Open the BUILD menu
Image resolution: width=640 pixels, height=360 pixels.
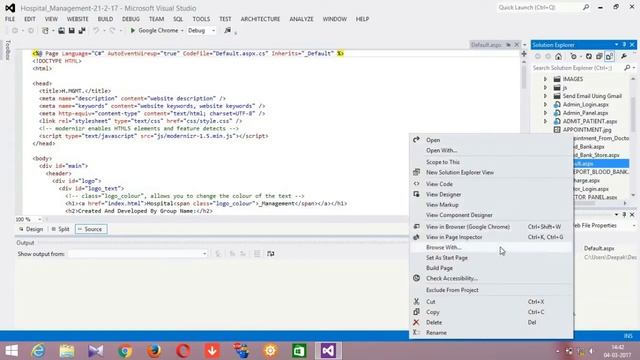pos(105,19)
